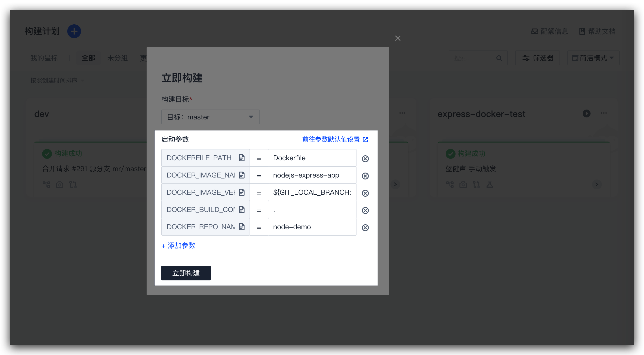
Task: Select the 我的星标 tab
Action: 44,58
